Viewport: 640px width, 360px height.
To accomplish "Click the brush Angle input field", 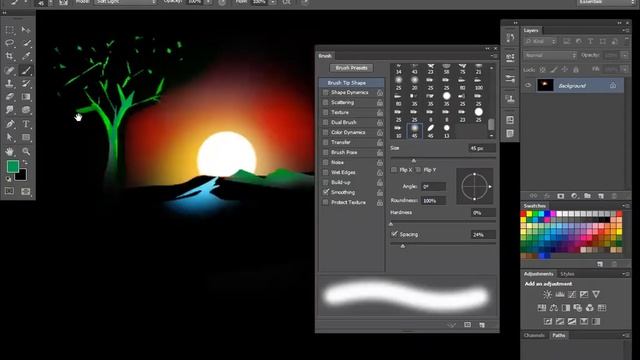I will coord(433,187).
